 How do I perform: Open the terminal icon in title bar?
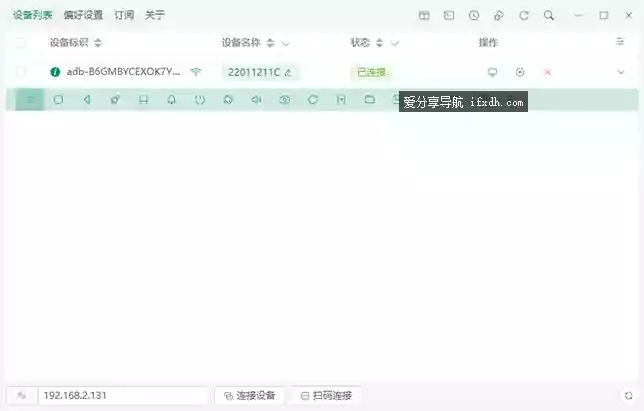(449, 16)
